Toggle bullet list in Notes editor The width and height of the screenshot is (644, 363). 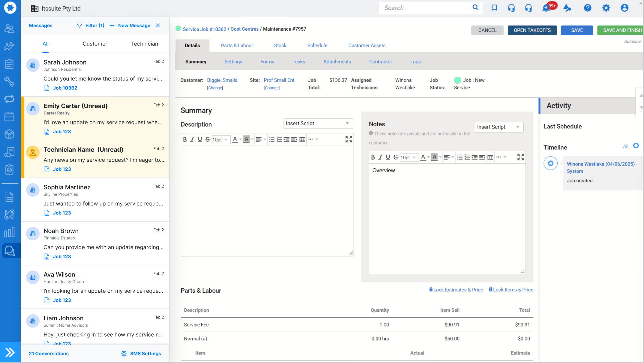[x=459, y=157]
